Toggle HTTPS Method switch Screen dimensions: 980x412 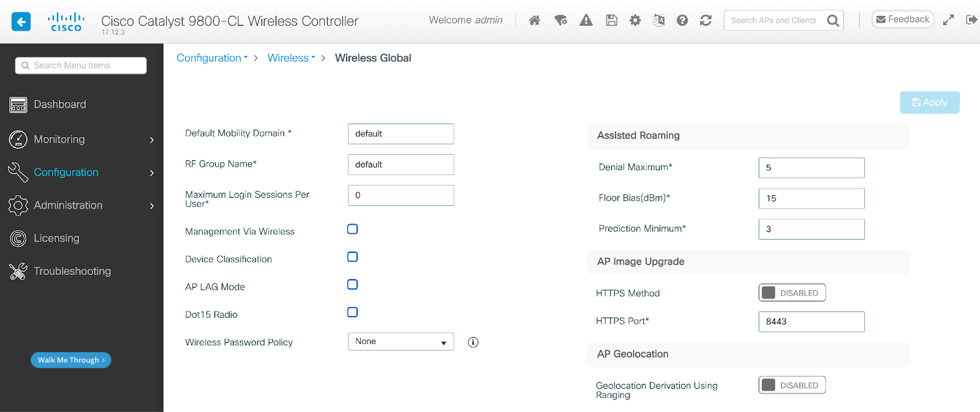pyautogui.click(x=792, y=293)
